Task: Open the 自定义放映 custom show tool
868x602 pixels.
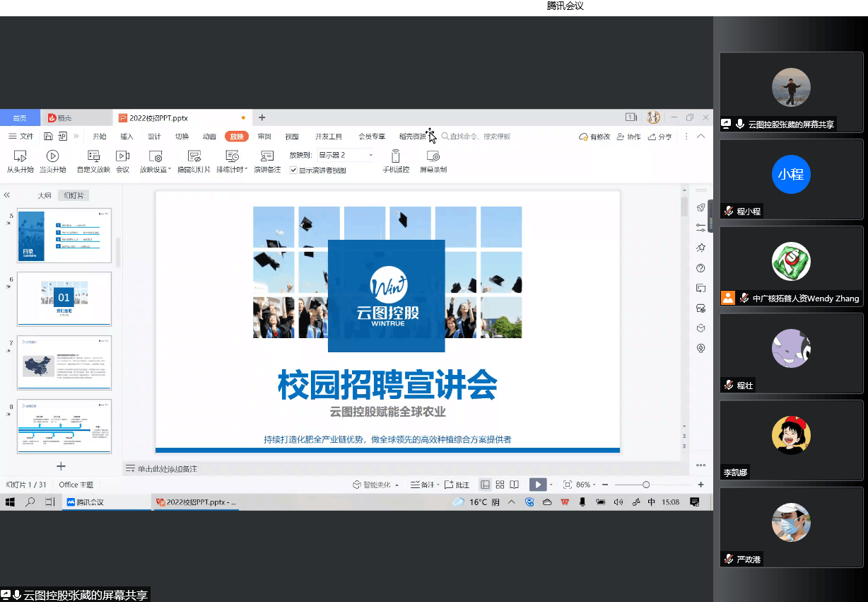Action: click(x=93, y=156)
